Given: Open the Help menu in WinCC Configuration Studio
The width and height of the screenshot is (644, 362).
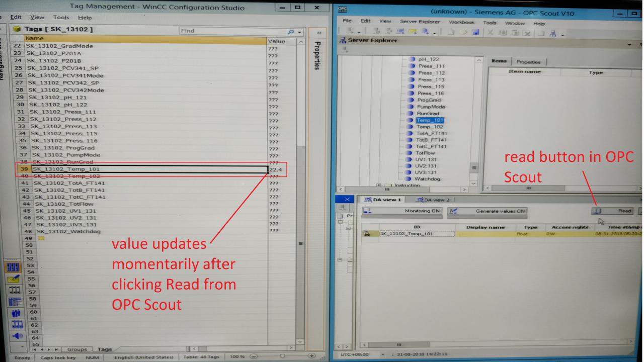Looking at the screenshot, I should pyautogui.click(x=84, y=17).
